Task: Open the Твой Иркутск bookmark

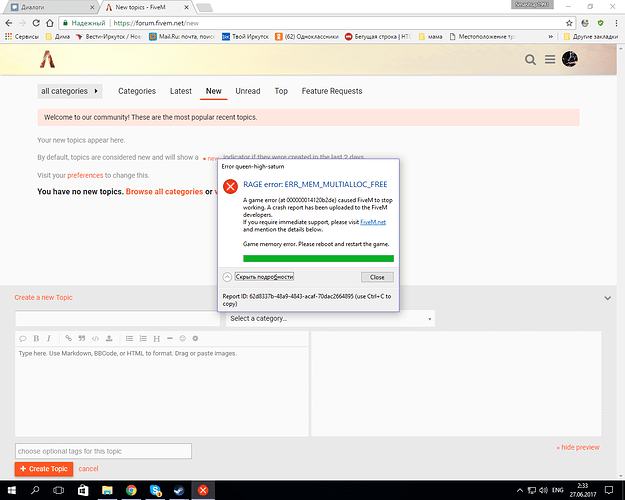Action: coord(245,37)
